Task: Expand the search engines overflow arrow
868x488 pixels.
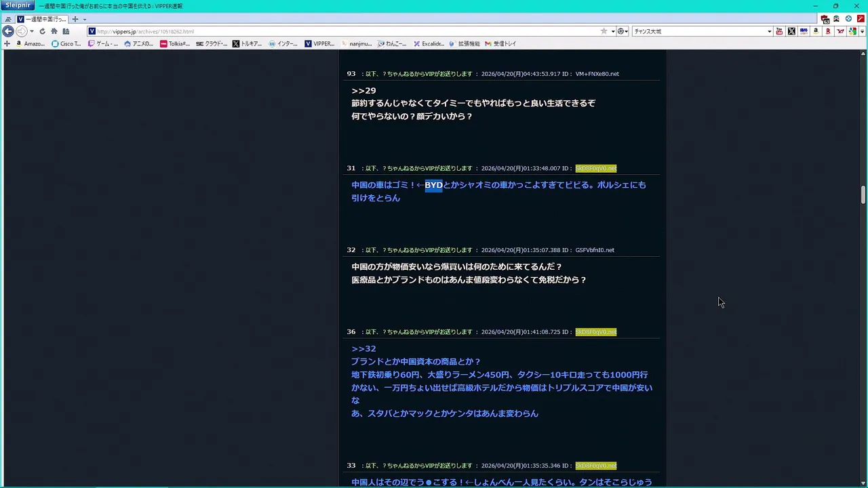Action: tap(862, 31)
